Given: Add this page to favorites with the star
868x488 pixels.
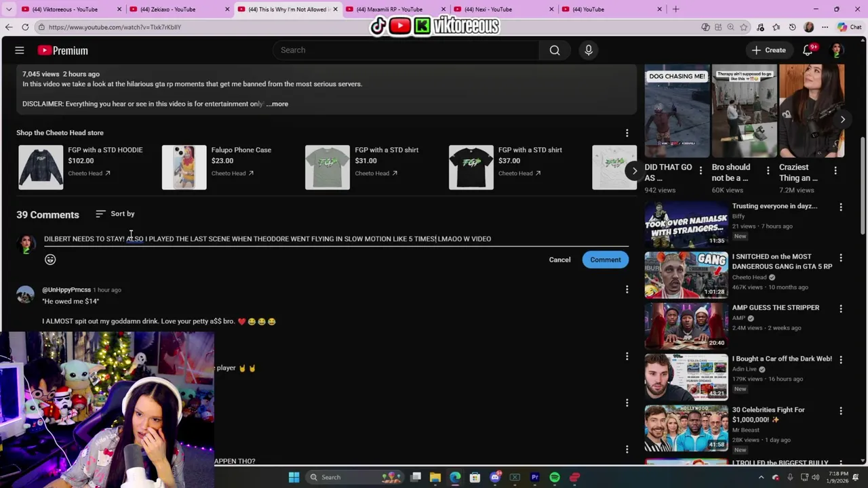Looking at the screenshot, I should tap(744, 27).
